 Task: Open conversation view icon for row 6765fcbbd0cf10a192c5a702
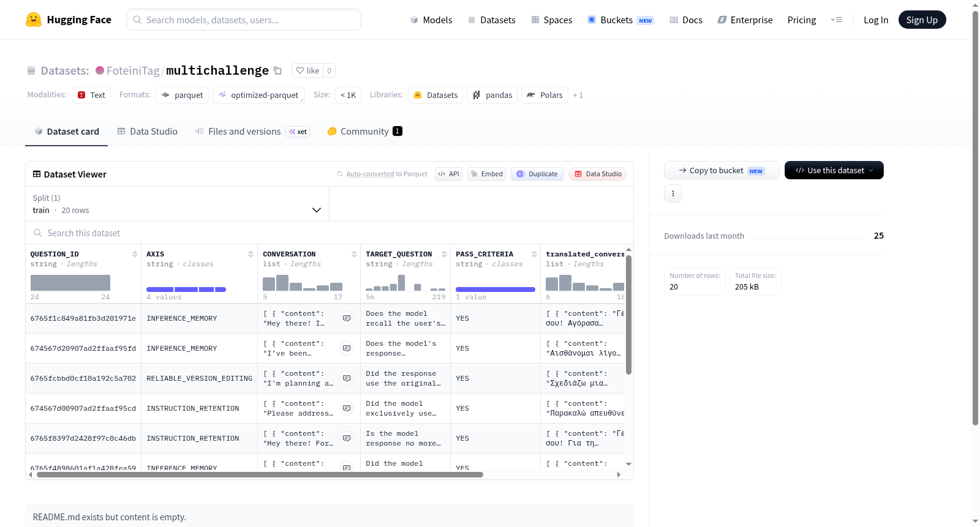347,378
